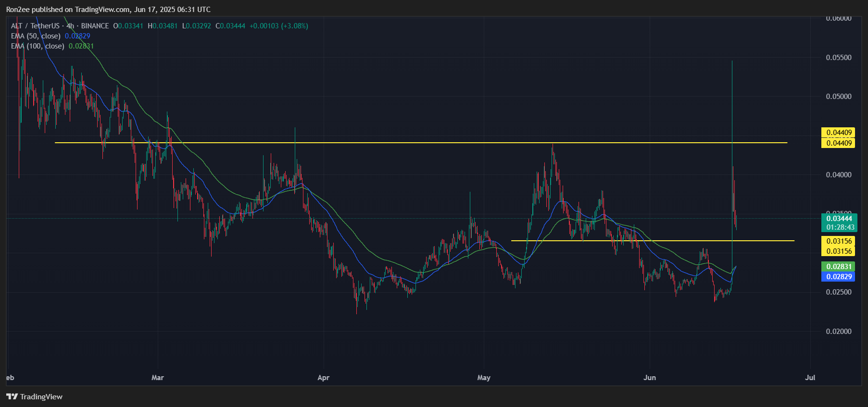Select the EMA (50, close) indicator legend
Image resolution: width=868 pixels, height=407 pixels.
36,36
